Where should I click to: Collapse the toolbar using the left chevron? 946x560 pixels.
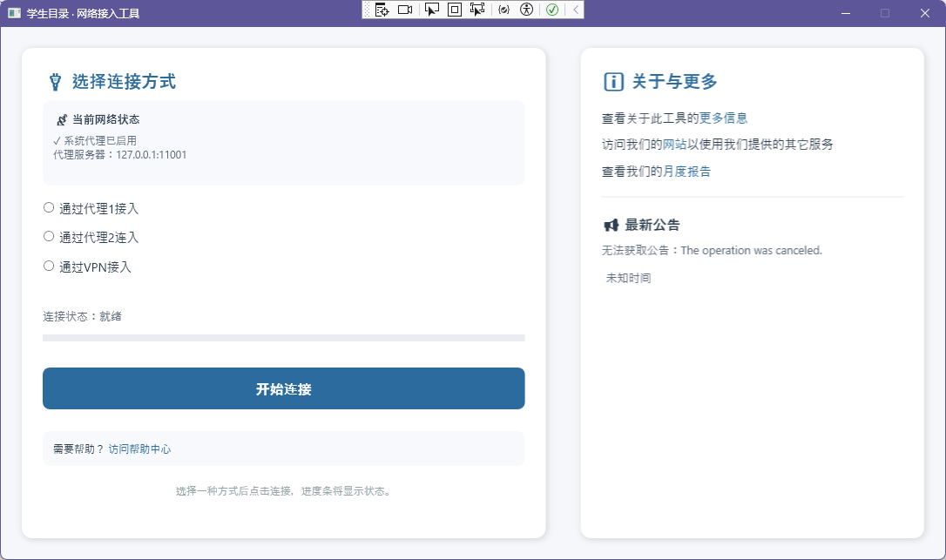click(x=575, y=9)
